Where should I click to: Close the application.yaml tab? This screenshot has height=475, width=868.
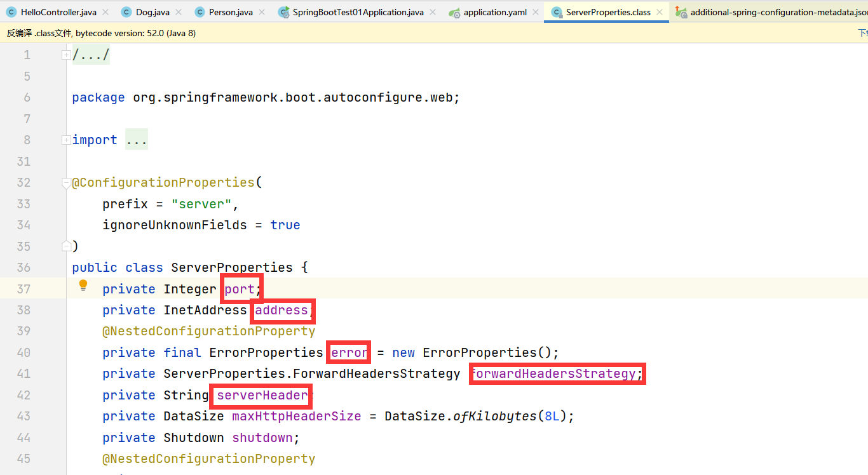pyautogui.click(x=535, y=12)
